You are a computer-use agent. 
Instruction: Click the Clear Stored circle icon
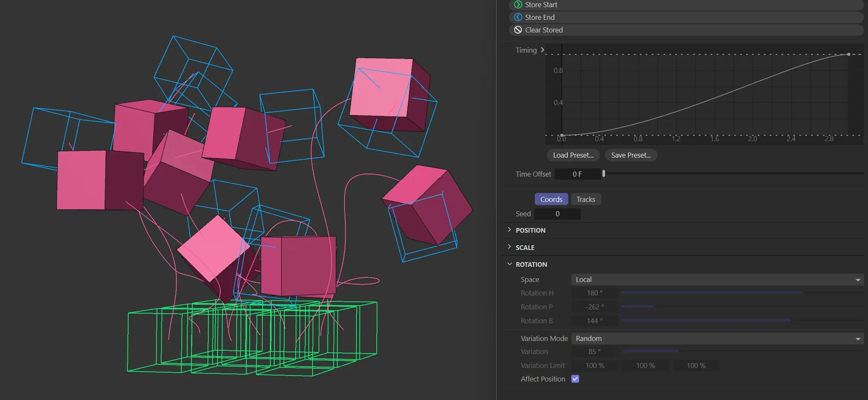coord(518,30)
